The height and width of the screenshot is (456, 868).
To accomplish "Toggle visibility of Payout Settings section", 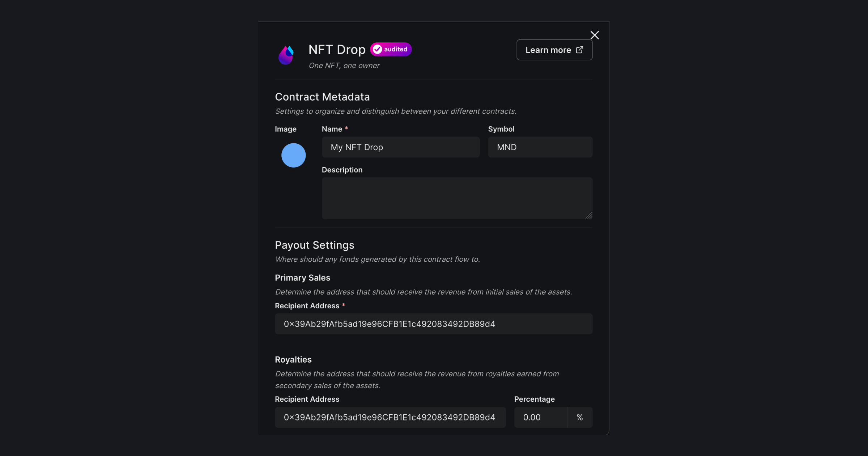I will tap(315, 245).
